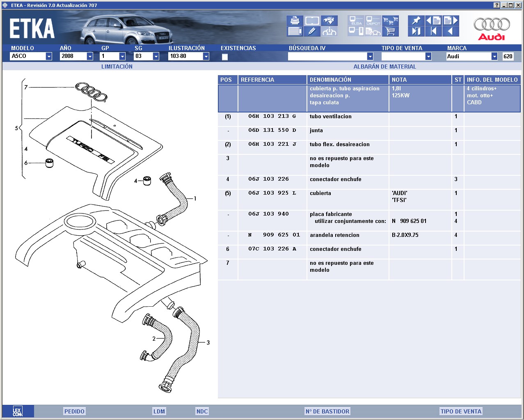Select the LIMITACIÓN tab
This screenshot has height=420, width=524.
[117, 67]
